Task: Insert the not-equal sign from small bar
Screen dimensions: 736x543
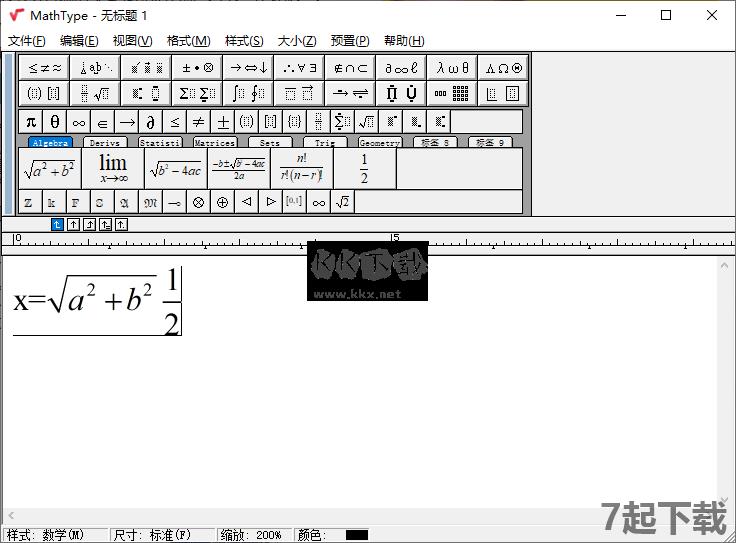Action: point(199,122)
